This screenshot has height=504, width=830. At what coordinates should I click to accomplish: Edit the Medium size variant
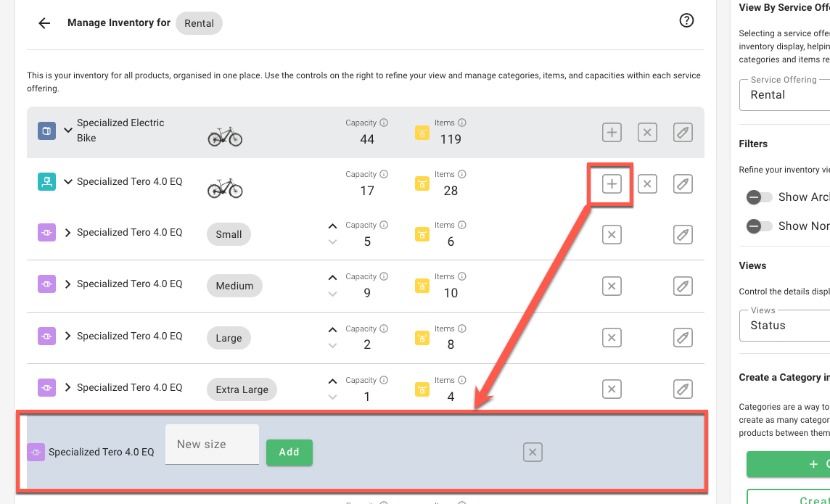click(x=683, y=286)
